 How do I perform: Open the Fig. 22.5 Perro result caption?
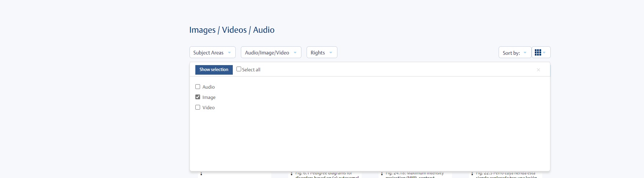coord(506,174)
